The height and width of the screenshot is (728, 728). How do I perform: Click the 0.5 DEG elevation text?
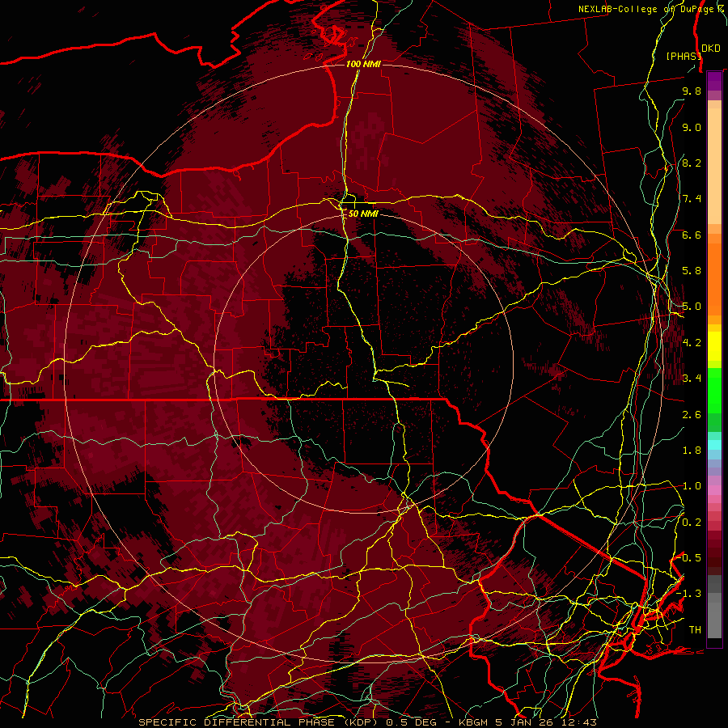(x=412, y=722)
